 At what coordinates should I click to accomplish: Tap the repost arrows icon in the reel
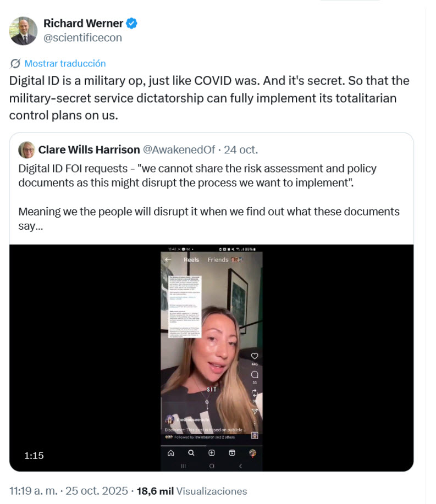[x=254, y=393]
